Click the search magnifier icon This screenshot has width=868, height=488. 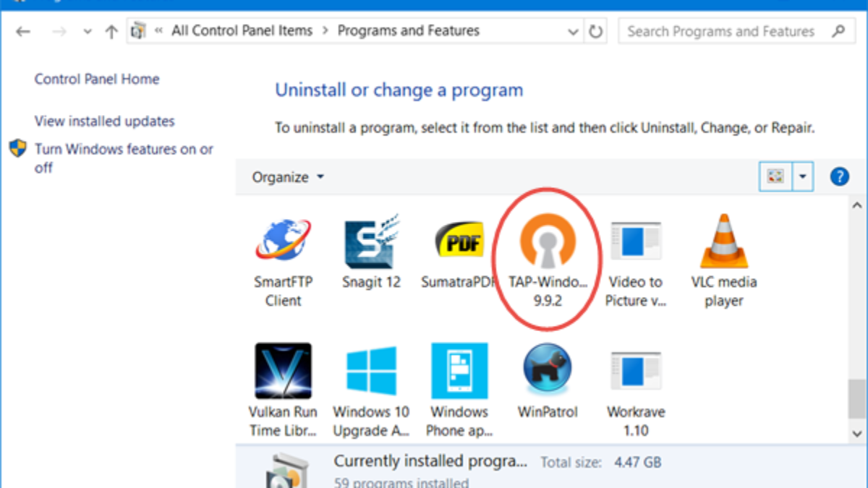(838, 31)
